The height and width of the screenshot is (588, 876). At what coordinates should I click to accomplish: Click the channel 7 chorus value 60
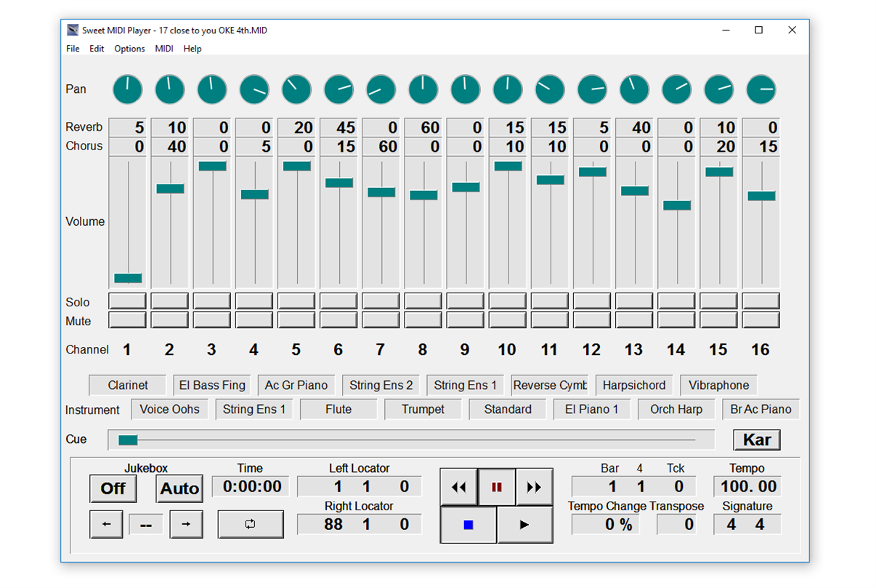(381, 147)
